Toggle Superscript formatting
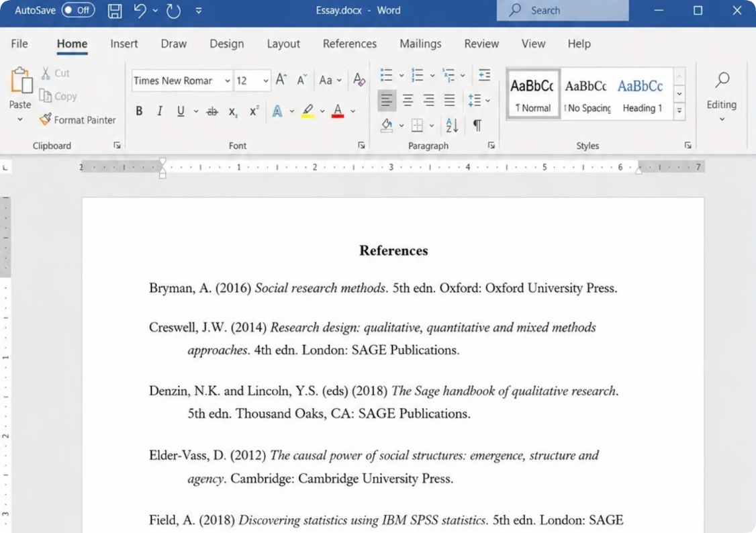The height and width of the screenshot is (533, 756). (254, 111)
